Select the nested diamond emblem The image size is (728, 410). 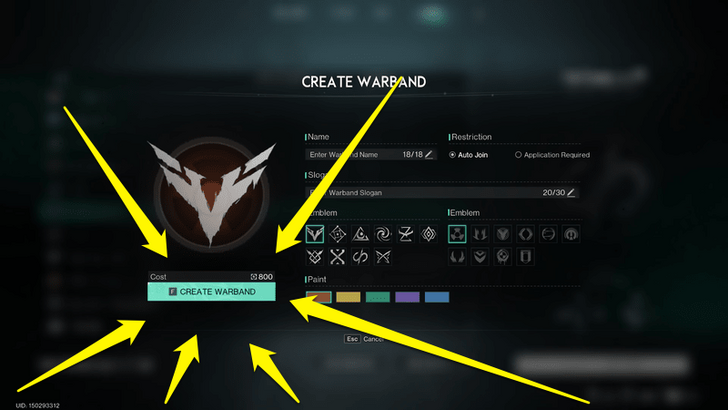429,234
